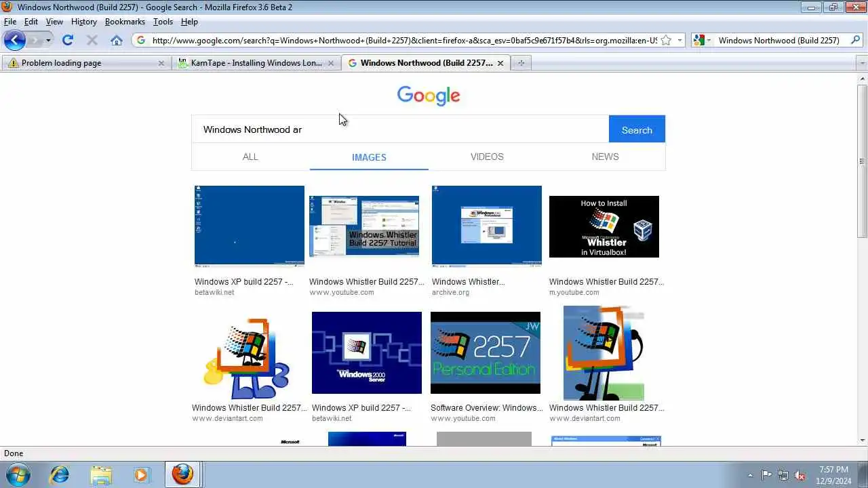Click the Software Overview: Windows result title
Screen dimensions: 868x488
coord(487,407)
